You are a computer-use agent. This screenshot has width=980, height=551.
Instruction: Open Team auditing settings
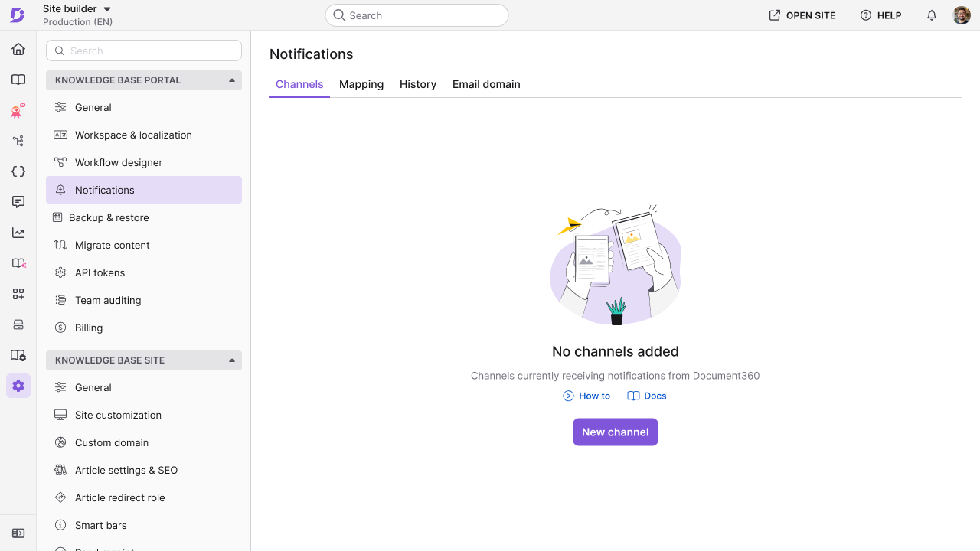144,300
